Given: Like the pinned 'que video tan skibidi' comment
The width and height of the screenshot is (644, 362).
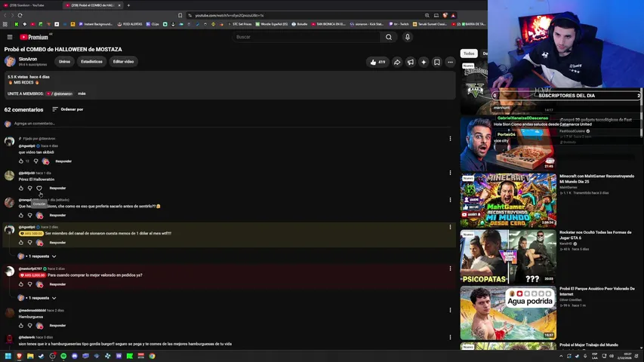Looking at the screenshot, I should pos(21,161).
